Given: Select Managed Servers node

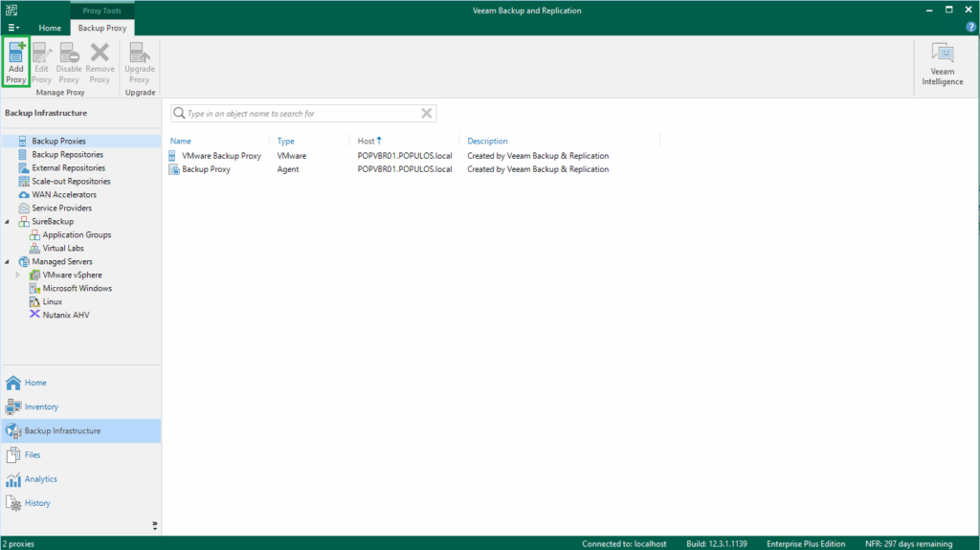Looking at the screenshot, I should 62,262.
